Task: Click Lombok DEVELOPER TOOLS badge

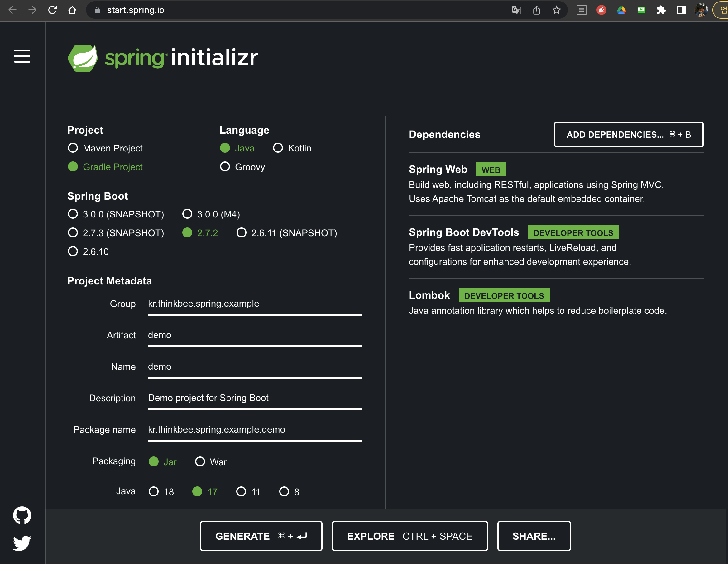Action: pyautogui.click(x=504, y=295)
